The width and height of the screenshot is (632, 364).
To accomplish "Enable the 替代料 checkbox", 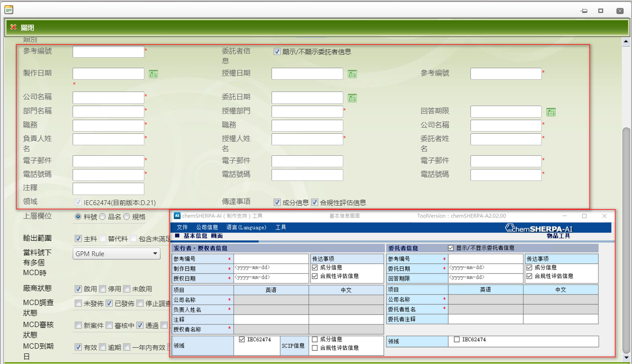I will point(103,239).
